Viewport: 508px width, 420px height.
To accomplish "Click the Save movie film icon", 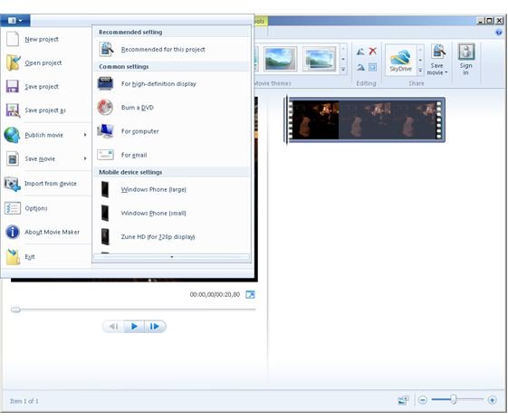I will (13, 159).
